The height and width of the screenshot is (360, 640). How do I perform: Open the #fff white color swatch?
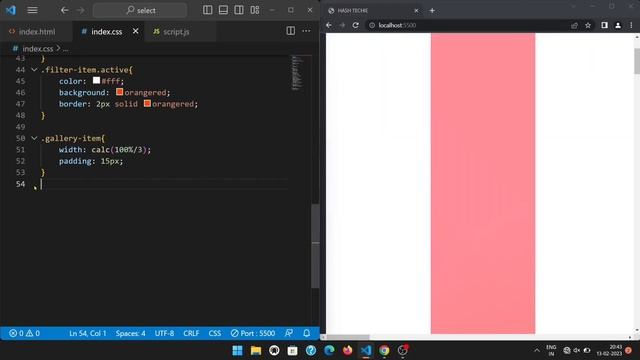(x=96, y=80)
